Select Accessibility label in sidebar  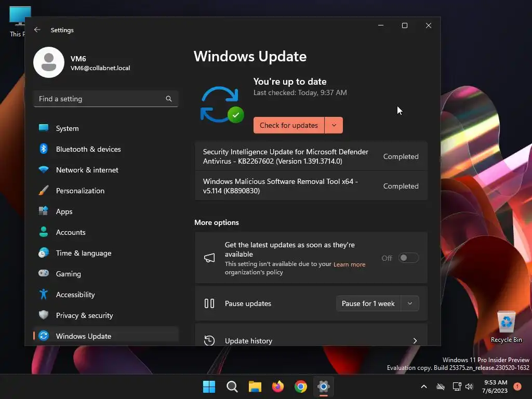tap(75, 295)
